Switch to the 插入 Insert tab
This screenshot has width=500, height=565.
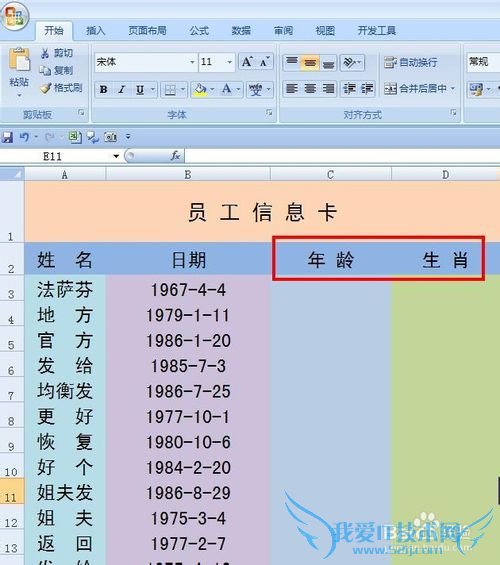pyautogui.click(x=95, y=31)
